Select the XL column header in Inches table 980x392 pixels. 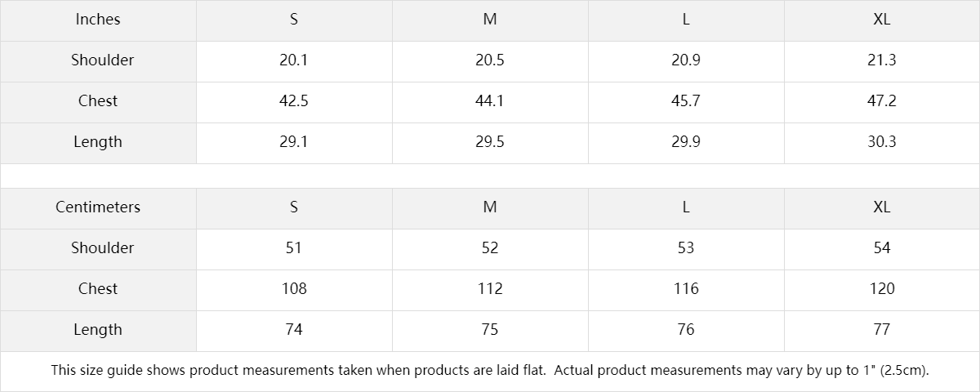[x=881, y=20]
